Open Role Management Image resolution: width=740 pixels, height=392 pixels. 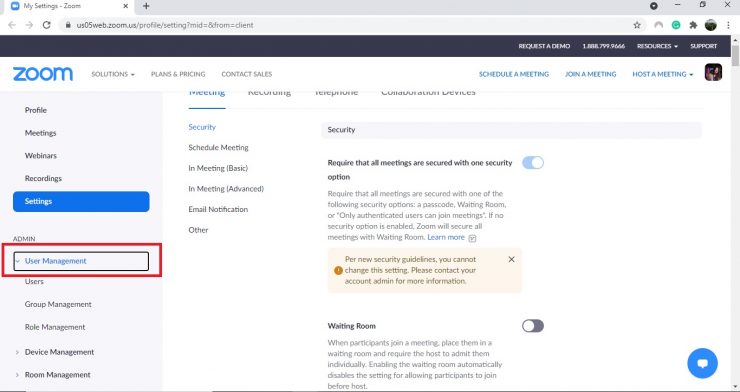[55, 327]
